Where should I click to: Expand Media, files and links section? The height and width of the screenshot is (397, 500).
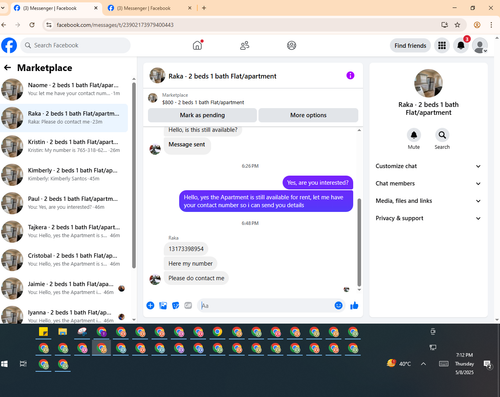(x=428, y=201)
